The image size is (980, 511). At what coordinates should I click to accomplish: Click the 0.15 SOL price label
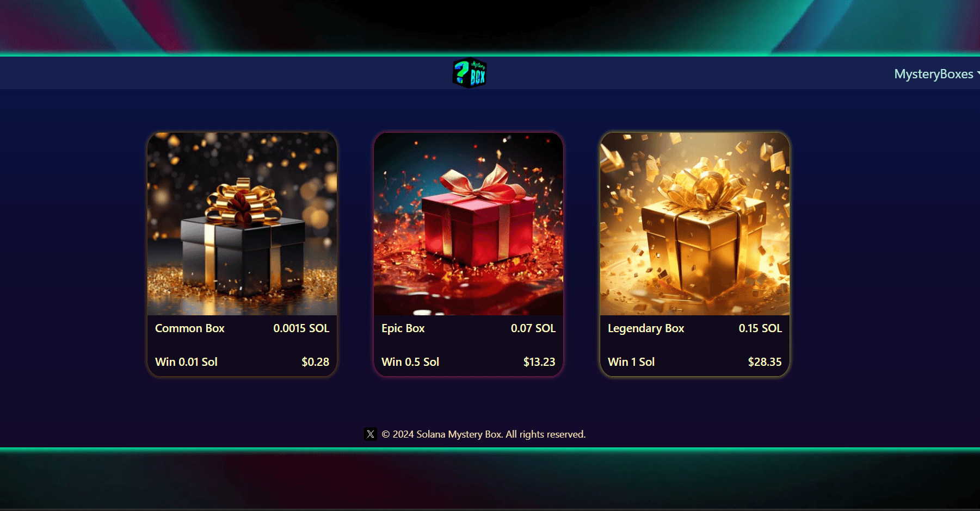760,328
